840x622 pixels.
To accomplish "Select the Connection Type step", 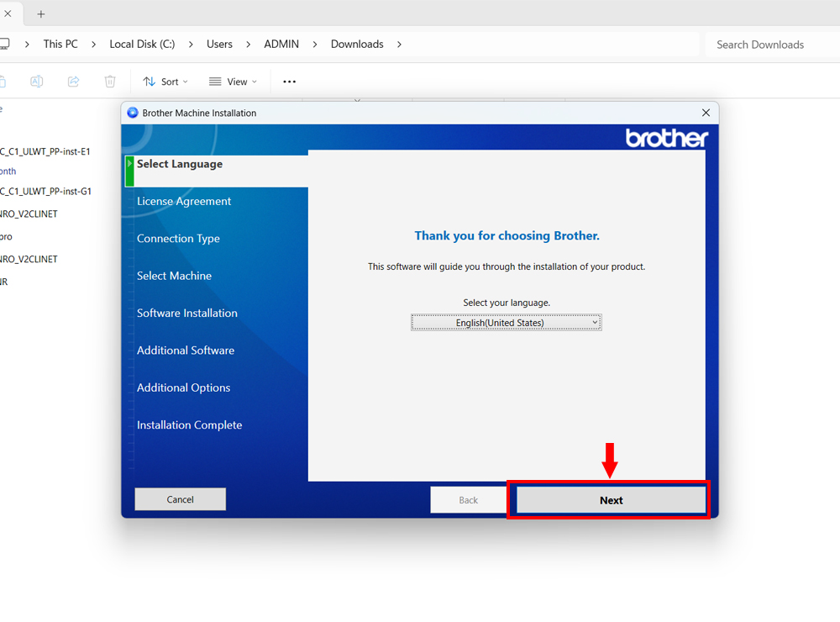I will click(x=178, y=239).
